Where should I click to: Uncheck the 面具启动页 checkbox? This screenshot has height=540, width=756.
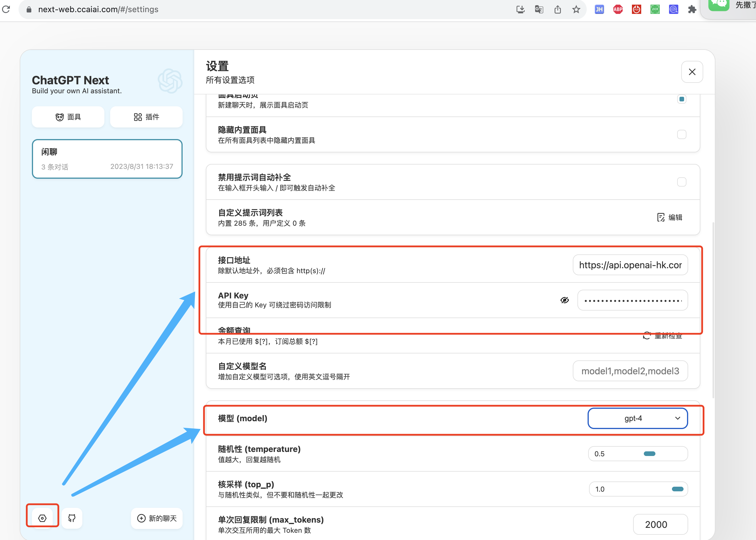(682, 99)
